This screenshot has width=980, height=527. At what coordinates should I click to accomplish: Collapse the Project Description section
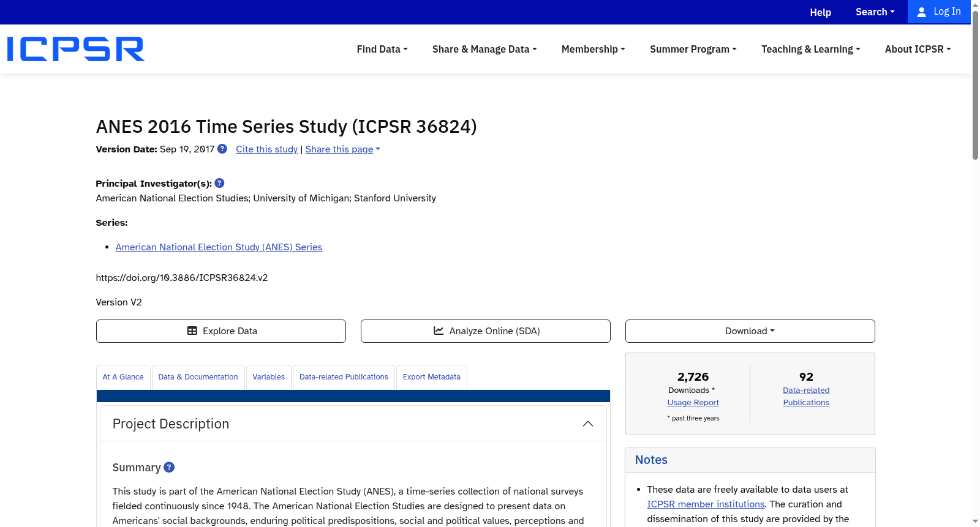pyautogui.click(x=588, y=424)
